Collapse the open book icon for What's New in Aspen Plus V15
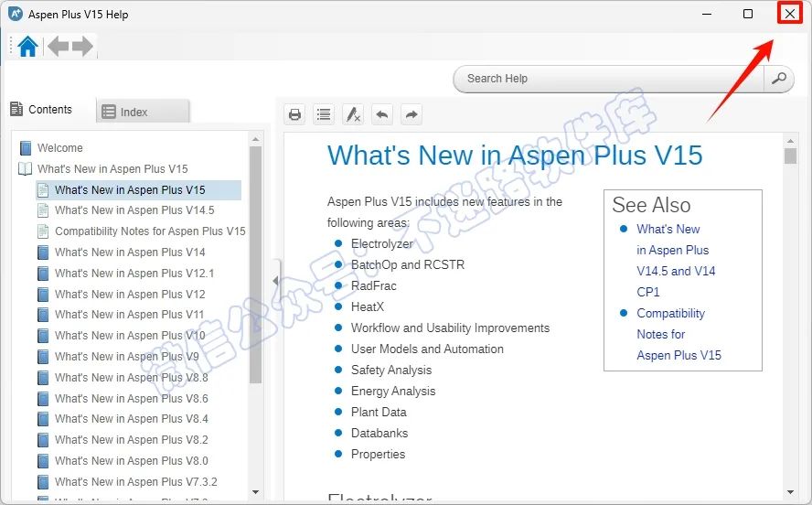Image resolution: width=812 pixels, height=505 pixels. (x=26, y=169)
